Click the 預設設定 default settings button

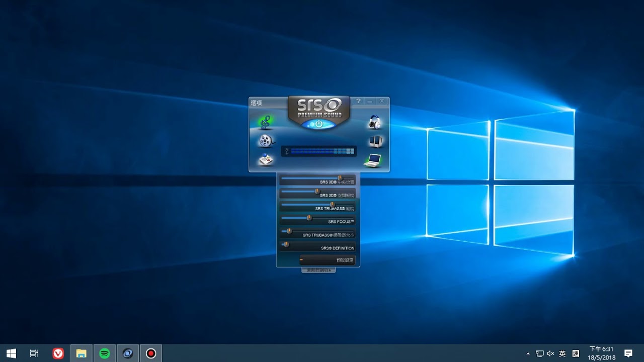click(x=327, y=260)
